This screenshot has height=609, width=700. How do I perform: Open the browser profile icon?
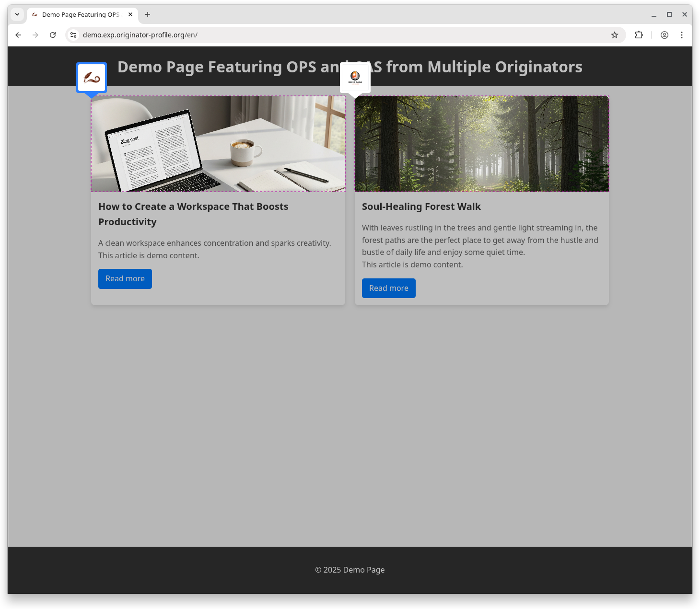tap(665, 35)
